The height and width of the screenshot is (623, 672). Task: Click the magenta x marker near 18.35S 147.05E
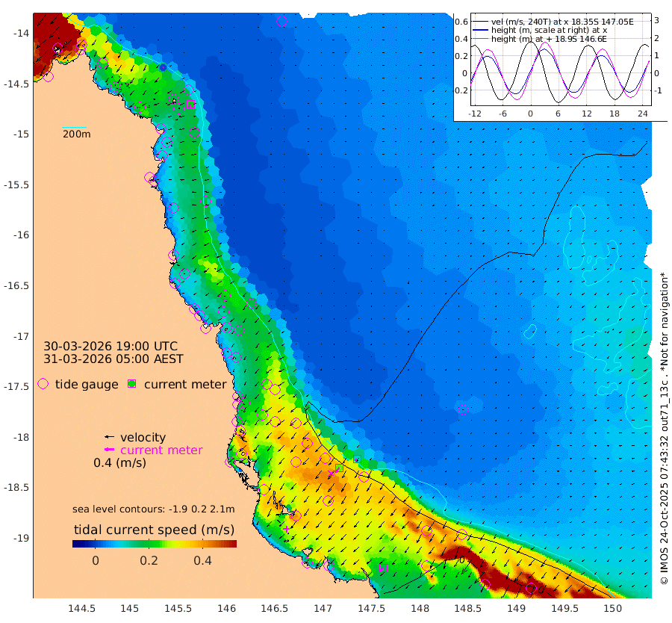tap(331, 474)
